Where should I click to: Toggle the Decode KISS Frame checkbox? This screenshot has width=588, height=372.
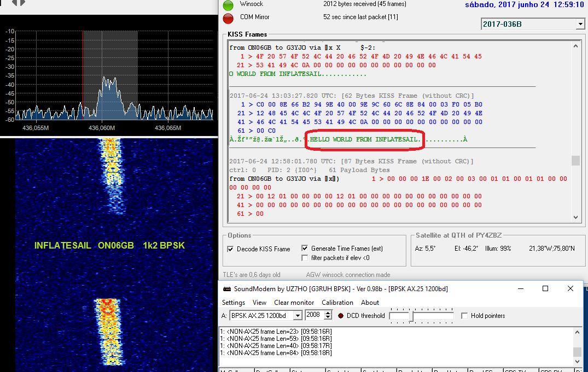[x=230, y=249]
